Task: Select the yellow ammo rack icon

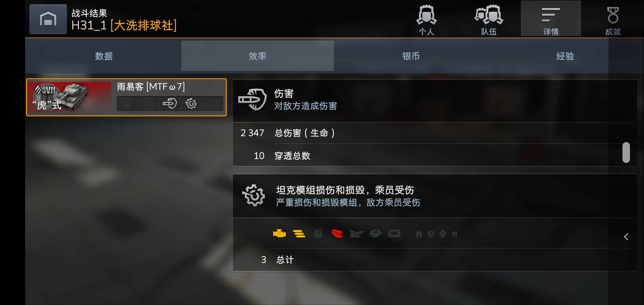Action: 299,234
